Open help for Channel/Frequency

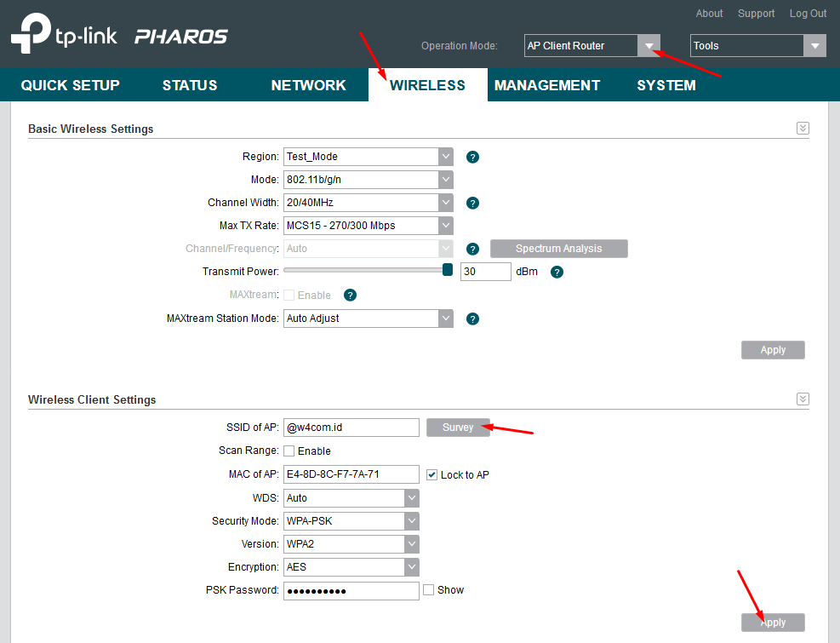tap(472, 249)
